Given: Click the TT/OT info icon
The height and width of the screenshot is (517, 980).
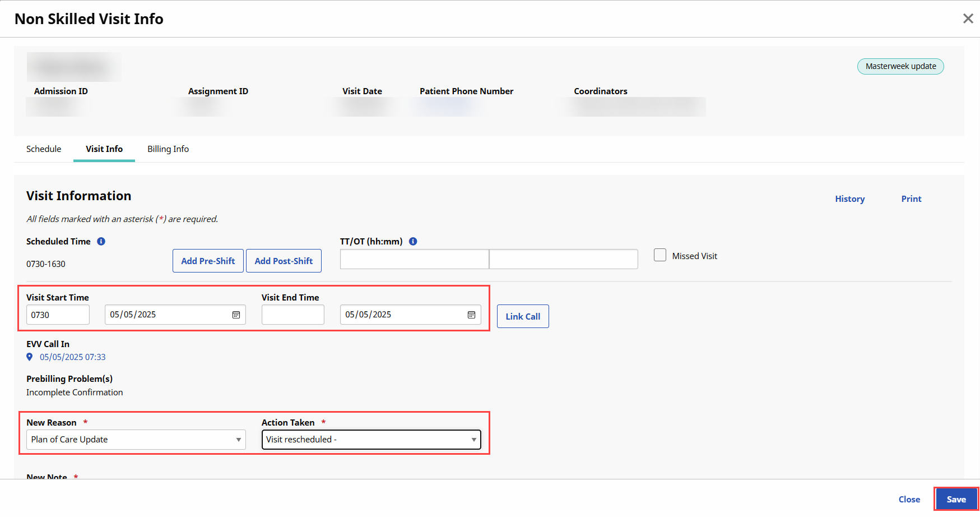Looking at the screenshot, I should [x=413, y=241].
